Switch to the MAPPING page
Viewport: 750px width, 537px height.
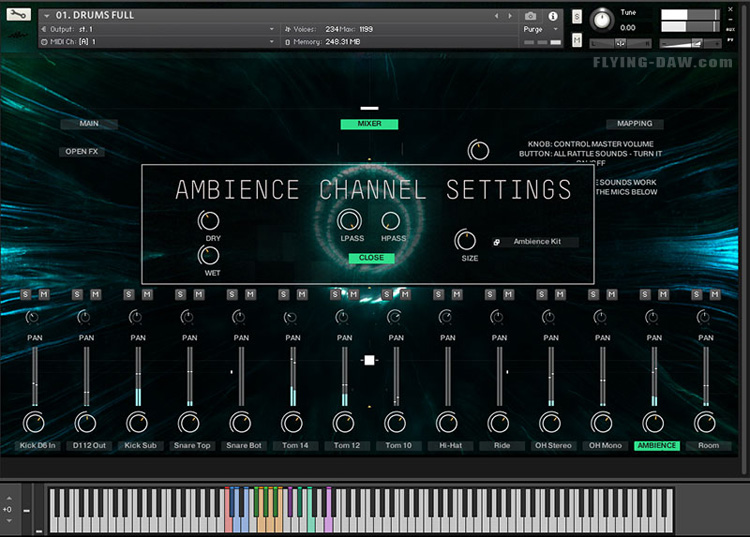[635, 123]
